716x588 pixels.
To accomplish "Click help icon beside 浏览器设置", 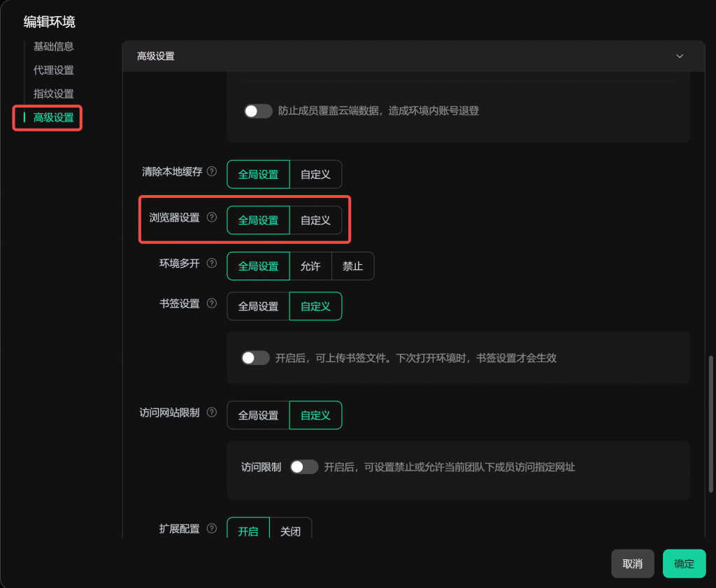I will (x=212, y=217).
